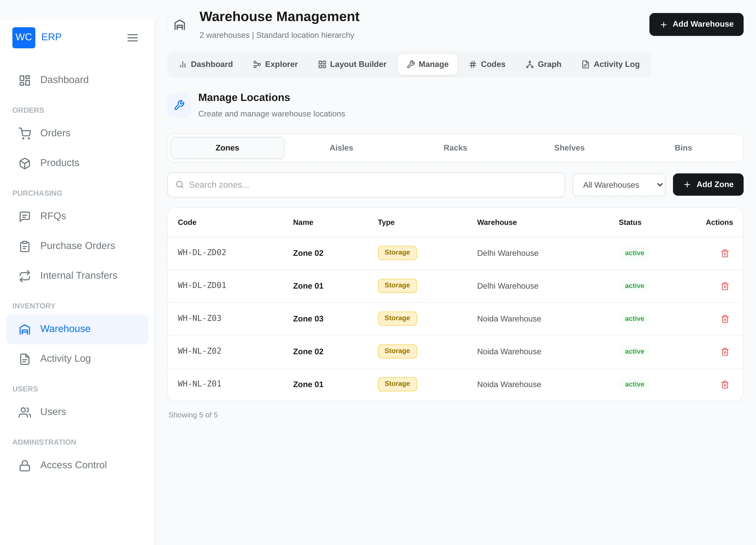This screenshot has height=545, width=756.
Task: Click the Purchase Orders clipboard icon
Action: pos(25,246)
